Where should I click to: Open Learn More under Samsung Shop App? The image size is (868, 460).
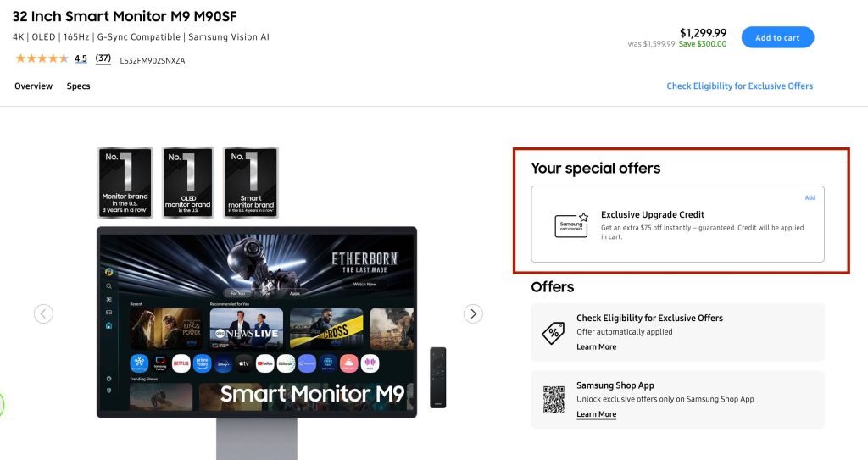596,414
